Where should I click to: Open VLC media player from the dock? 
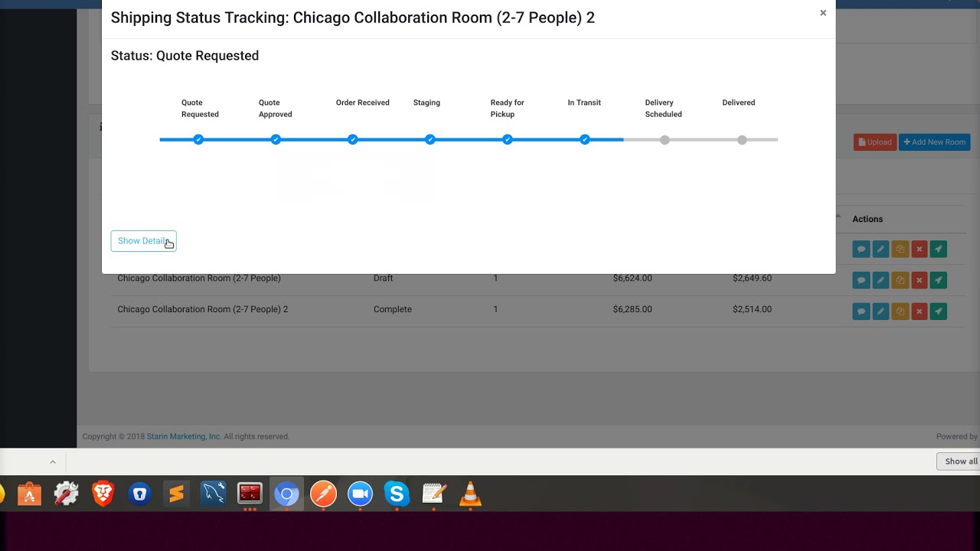[x=470, y=494]
